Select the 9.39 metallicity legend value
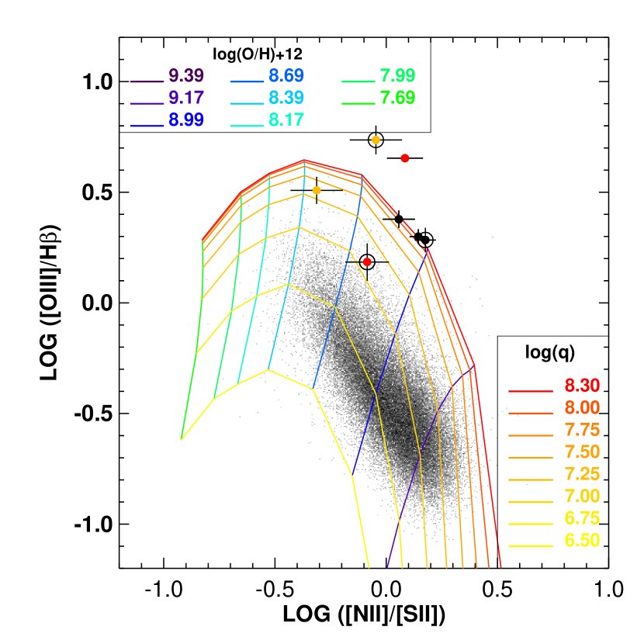 (186, 75)
